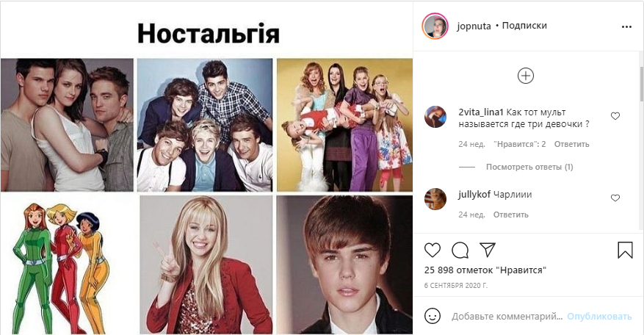Click the 'Опубликовать' post button
This screenshot has width=644, height=335.
599,317
